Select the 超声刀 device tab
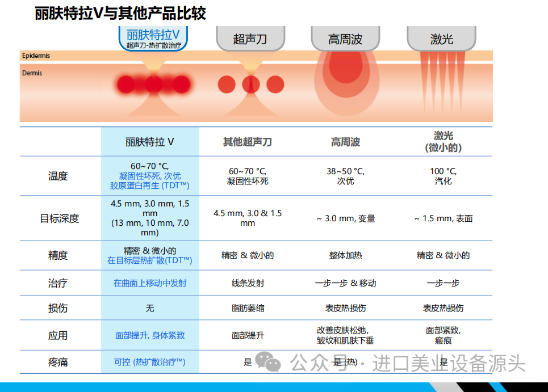 coord(250,39)
